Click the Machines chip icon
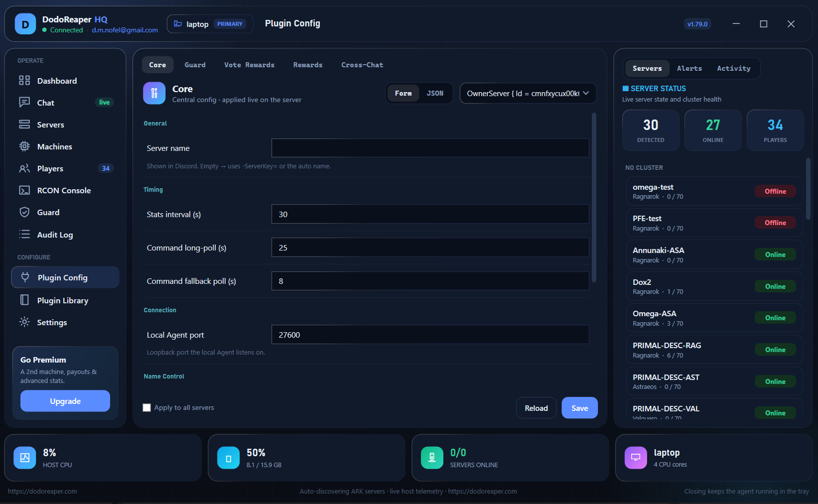 pos(24,146)
